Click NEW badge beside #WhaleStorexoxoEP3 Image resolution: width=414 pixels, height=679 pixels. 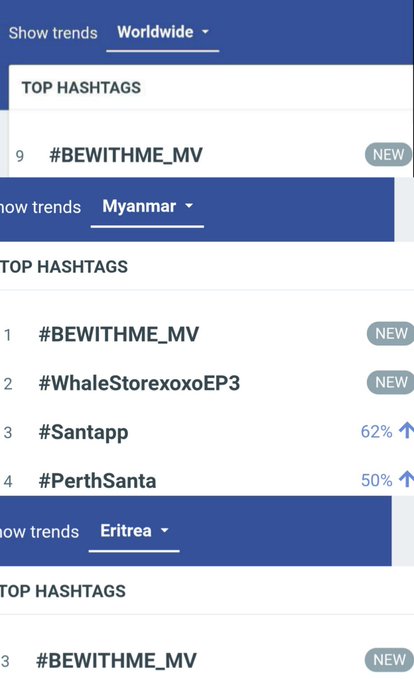tap(391, 382)
